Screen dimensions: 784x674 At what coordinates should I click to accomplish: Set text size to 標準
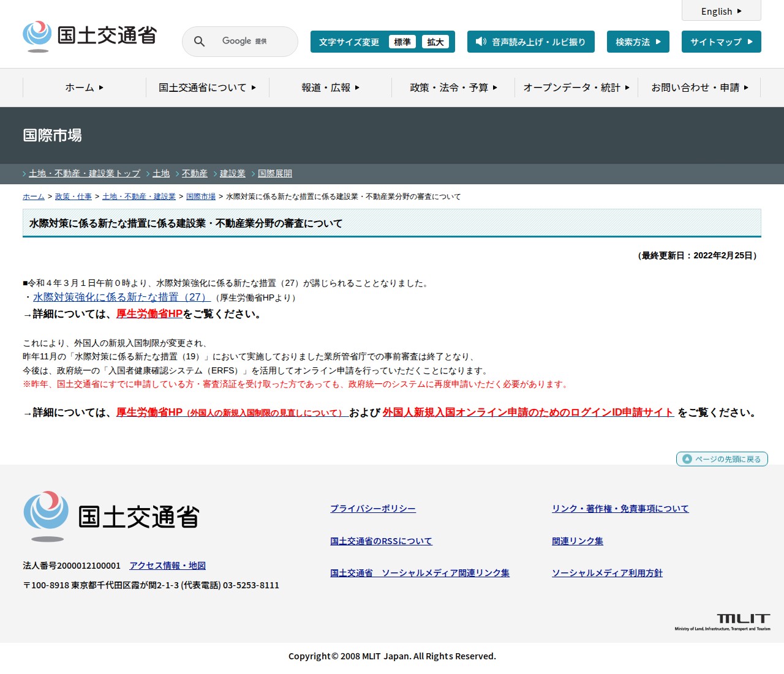[x=402, y=42]
